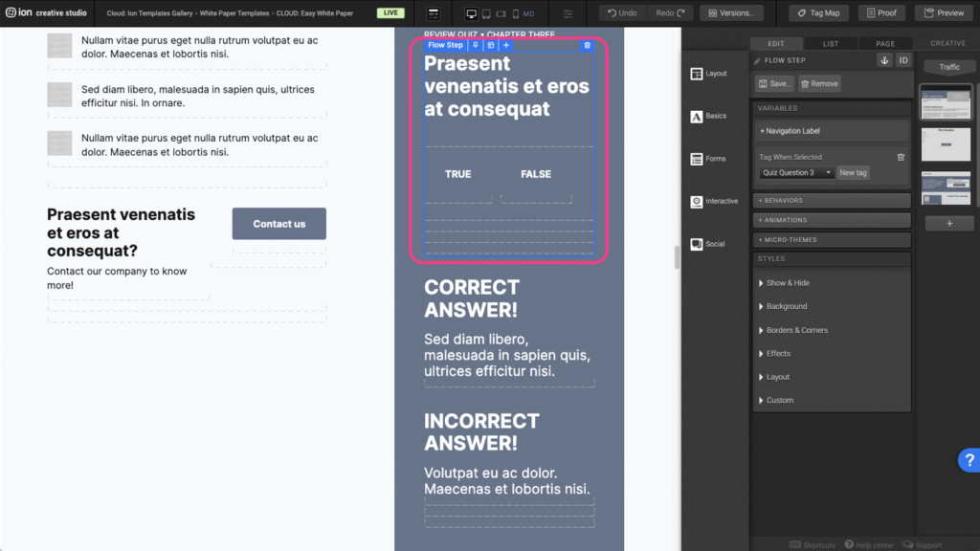Select the desktop preview device icon
The image size is (980, 551).
pyautogui.click(x=471, y=13)
